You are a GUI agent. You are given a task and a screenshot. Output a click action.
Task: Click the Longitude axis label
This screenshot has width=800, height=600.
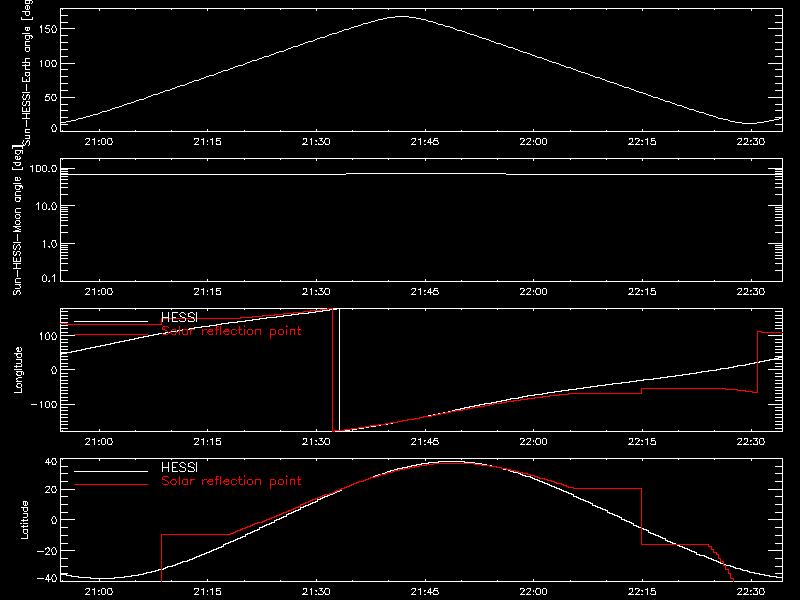pyautogui.click(x=18, y=370)
